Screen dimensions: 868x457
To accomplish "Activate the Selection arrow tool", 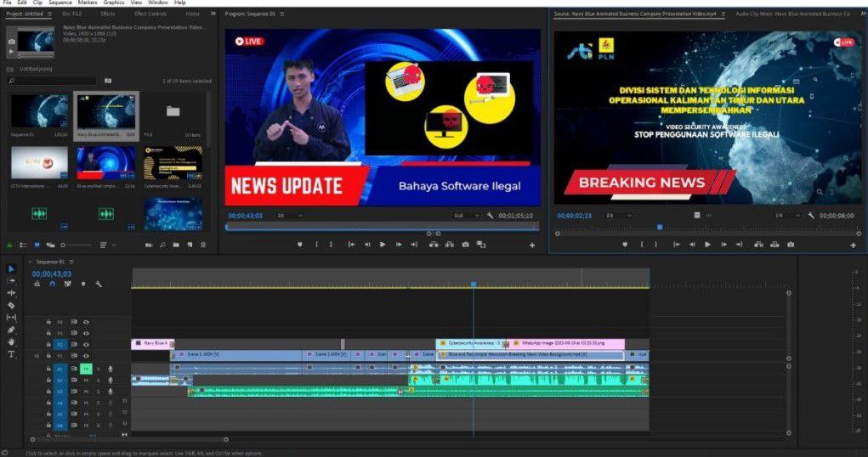I will pyautogui.click(x=11, y=269).
